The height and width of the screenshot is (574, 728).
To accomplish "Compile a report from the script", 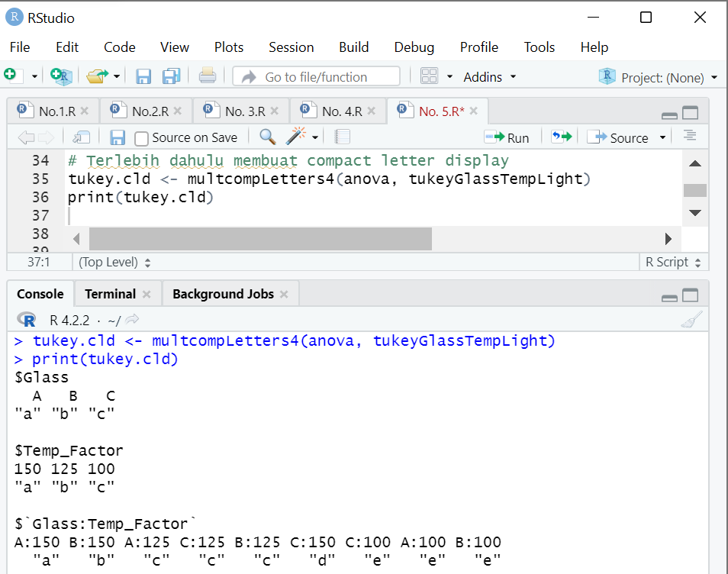I will [x=341, y=137].
